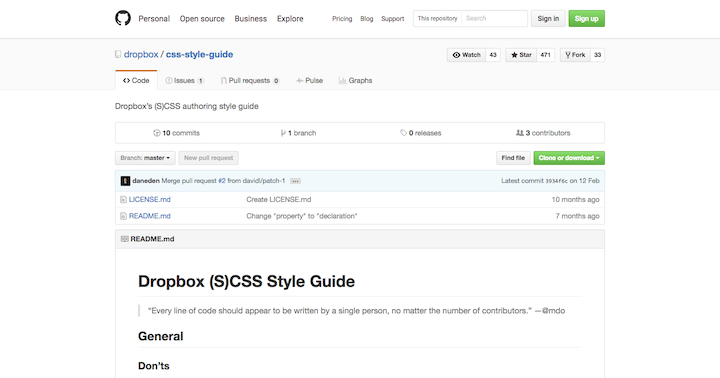This screenshot has width=720, height=378.
Task: Click the README.md header book icon
Action: (124, 239)
